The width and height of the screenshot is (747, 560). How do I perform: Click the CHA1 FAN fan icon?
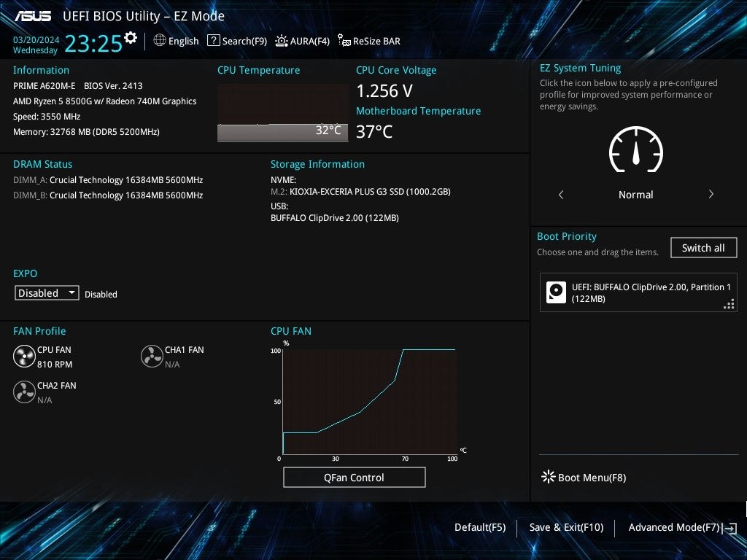point(152,357)
